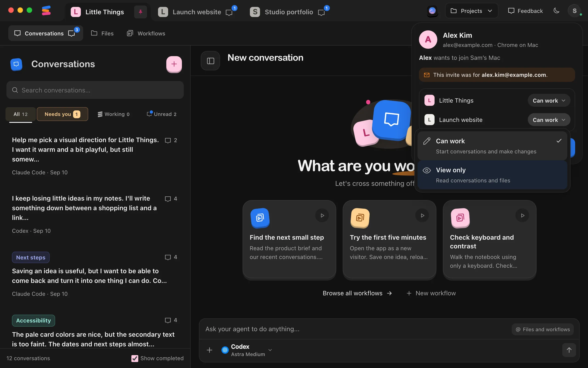Click the Accessibility tag label

34,321
